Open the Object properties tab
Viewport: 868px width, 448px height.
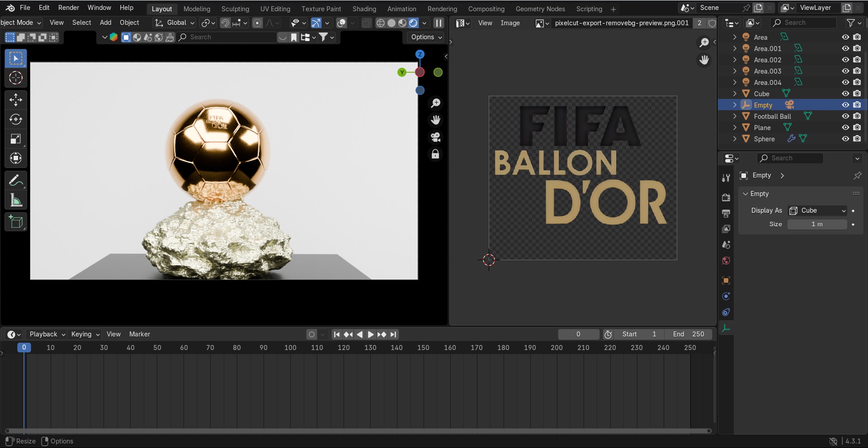pyautogui.click(x=726, y=280)
